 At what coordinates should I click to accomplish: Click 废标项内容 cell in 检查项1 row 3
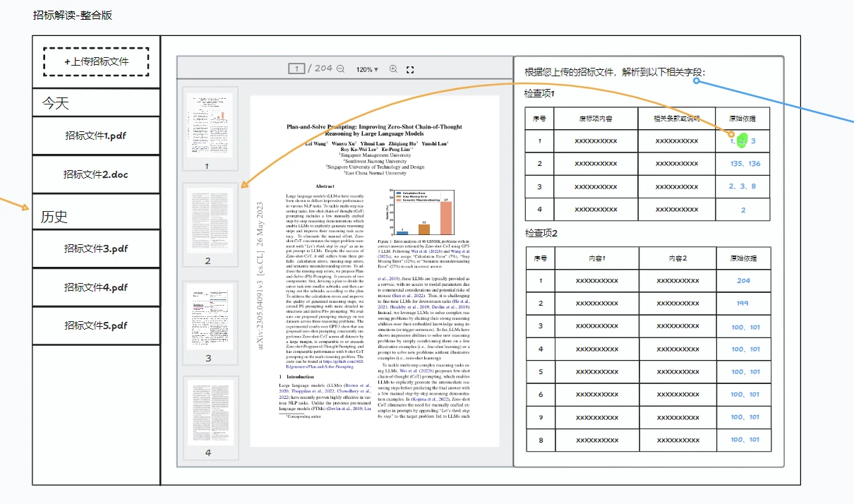[x=596, y=186]
